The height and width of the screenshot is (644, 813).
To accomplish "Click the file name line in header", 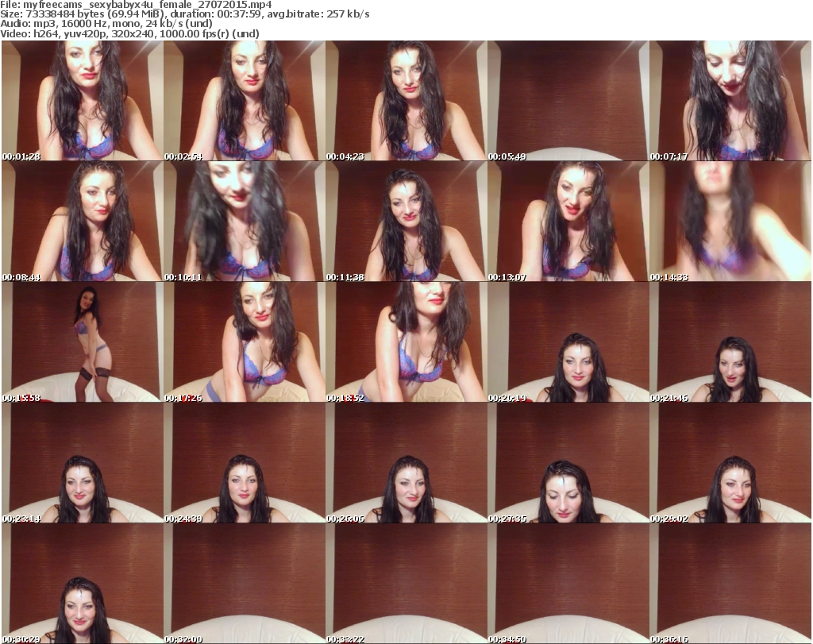I will click(136, 5).
